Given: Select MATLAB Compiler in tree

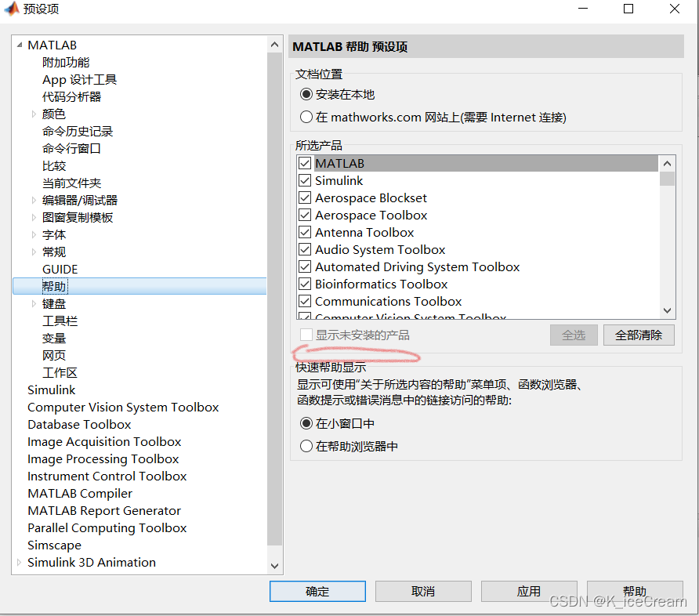Looking at the screenshot, I should point(80,494).
